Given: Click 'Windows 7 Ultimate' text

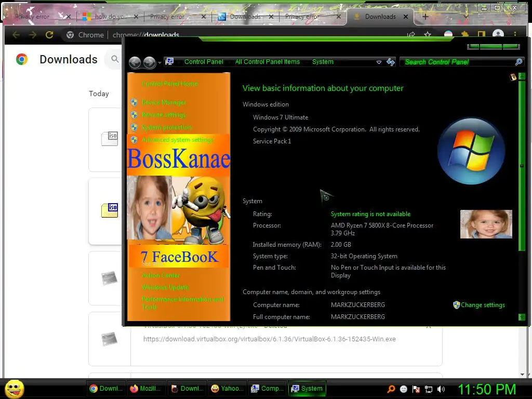Looking at the screenshot, I should pyautogui.click(x=280, y=117).
